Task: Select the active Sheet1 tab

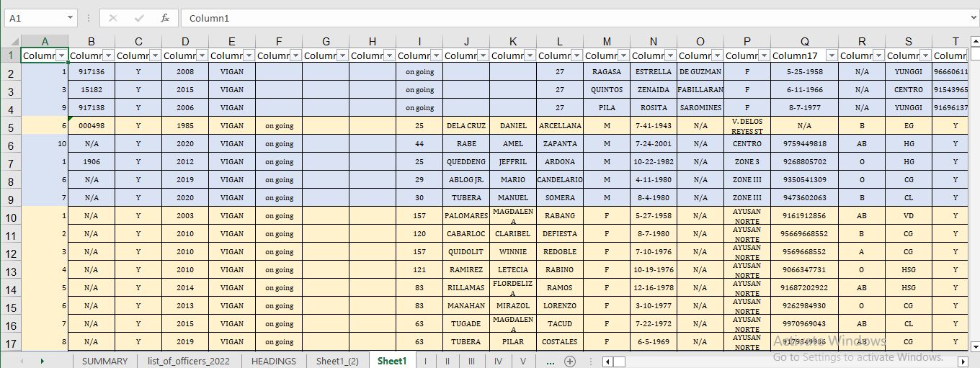Action: [392, 361]
